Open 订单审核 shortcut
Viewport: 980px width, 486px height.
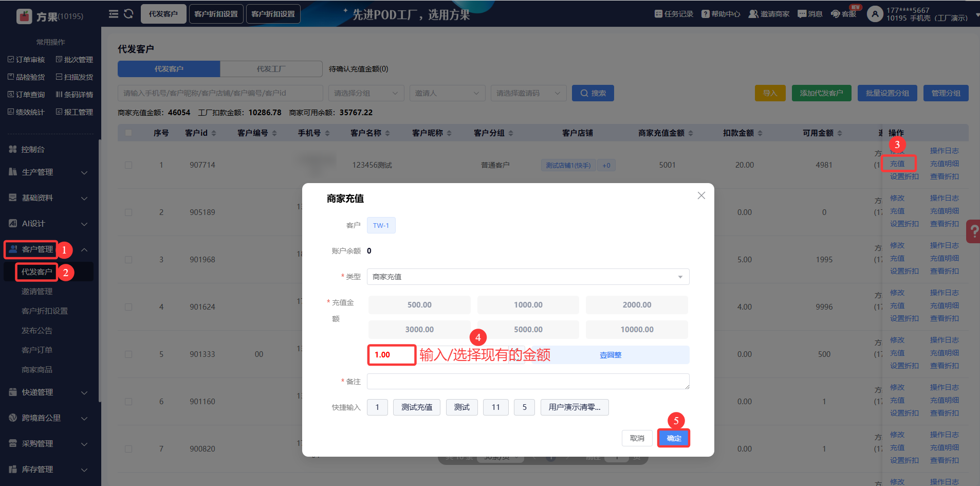pyautogui.click(x=26, y=60)
